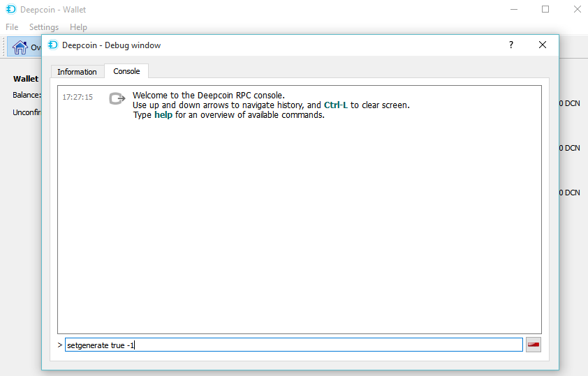
Task: Click the Deepcoin logo in Debug window title
Action: pos(53,45)
